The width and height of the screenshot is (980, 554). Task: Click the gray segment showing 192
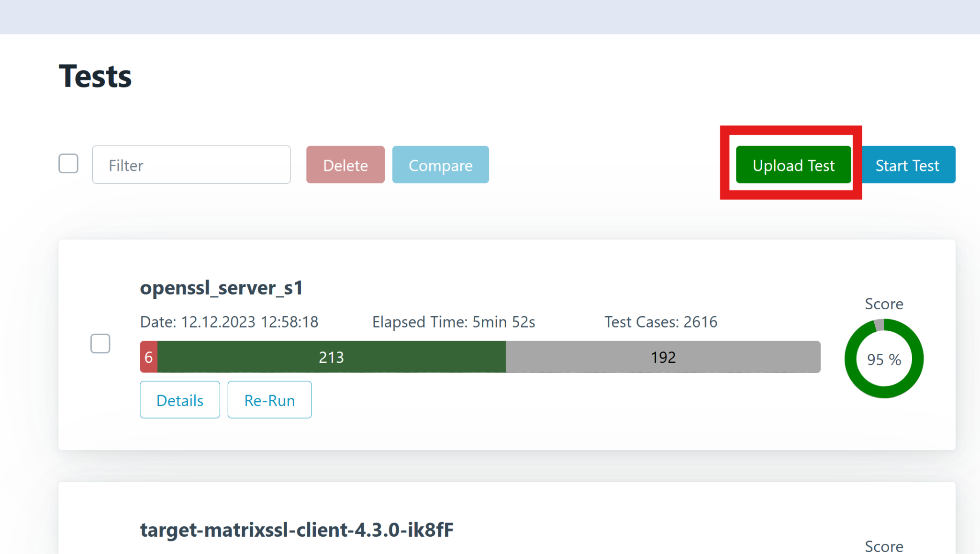pyautogui.click(x=663, y=357)
